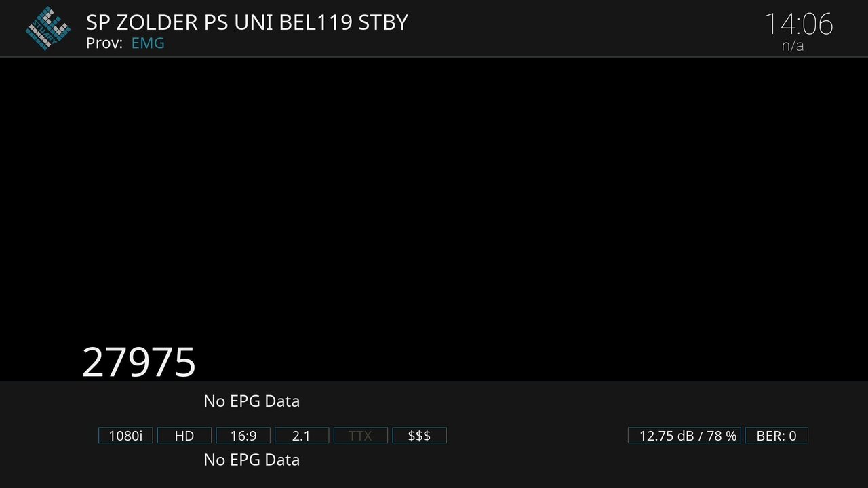Image resolution: width=868 pixels, height=488 pixels.
Task: Toggle the greyed-out TTX teletext indicator
Action: (360, 435)
